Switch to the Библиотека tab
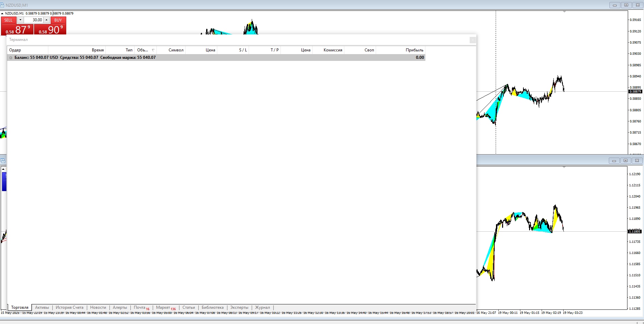 (213, 307)
